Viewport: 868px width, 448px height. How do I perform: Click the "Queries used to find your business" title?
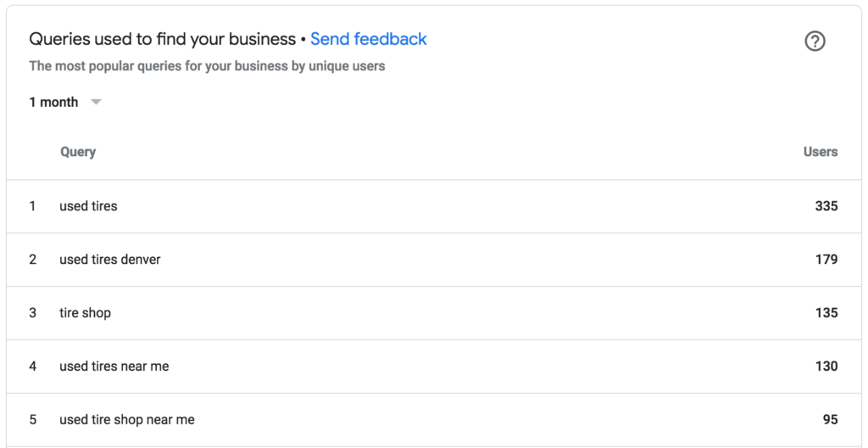coord(162,39)
